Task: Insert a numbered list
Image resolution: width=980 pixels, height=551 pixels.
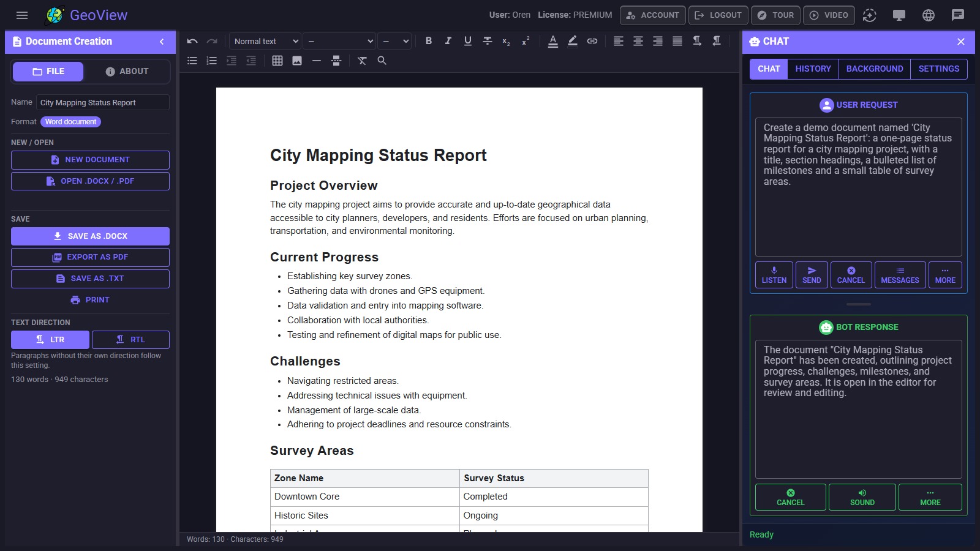Action: 212,61
